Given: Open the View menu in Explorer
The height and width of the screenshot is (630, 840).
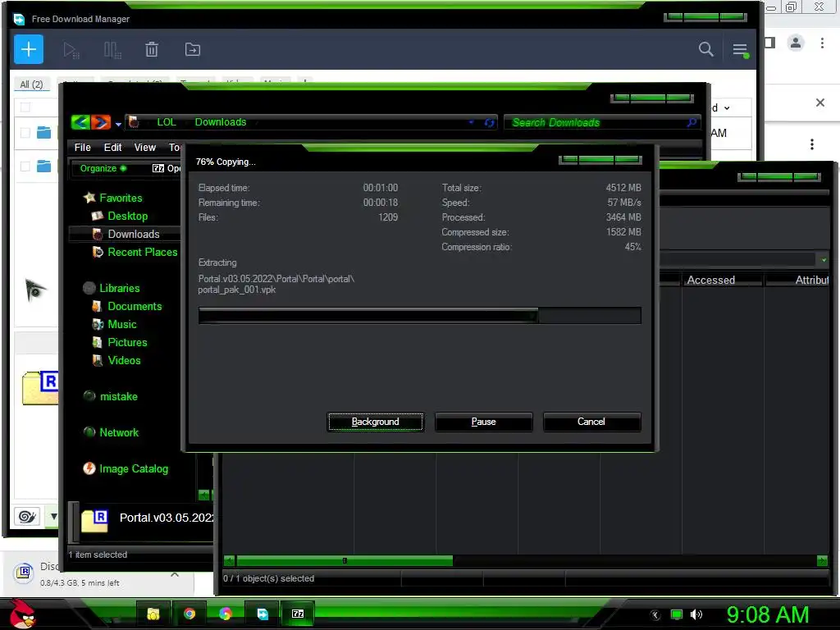Looking at the screenshot, I should 144,148.
